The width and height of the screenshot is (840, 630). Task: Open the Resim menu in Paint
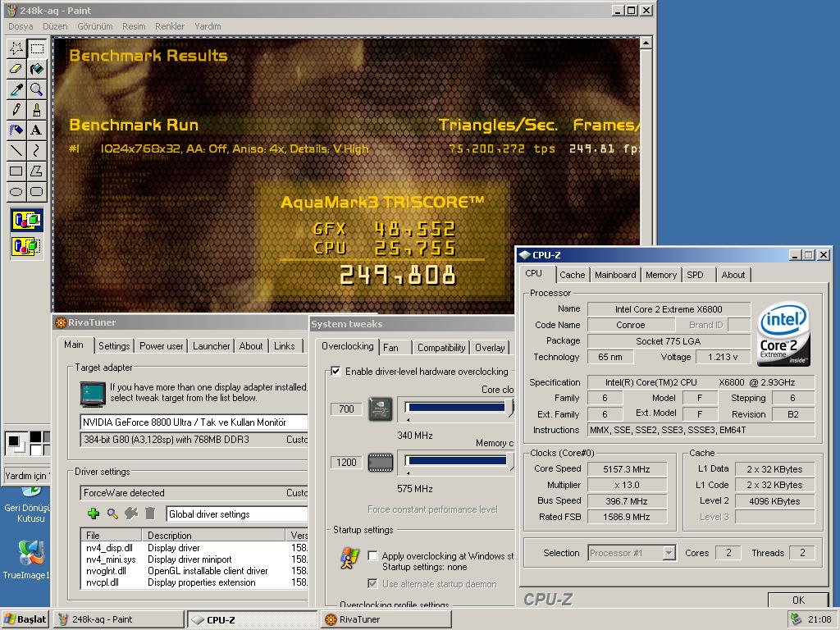coord(134,26)
